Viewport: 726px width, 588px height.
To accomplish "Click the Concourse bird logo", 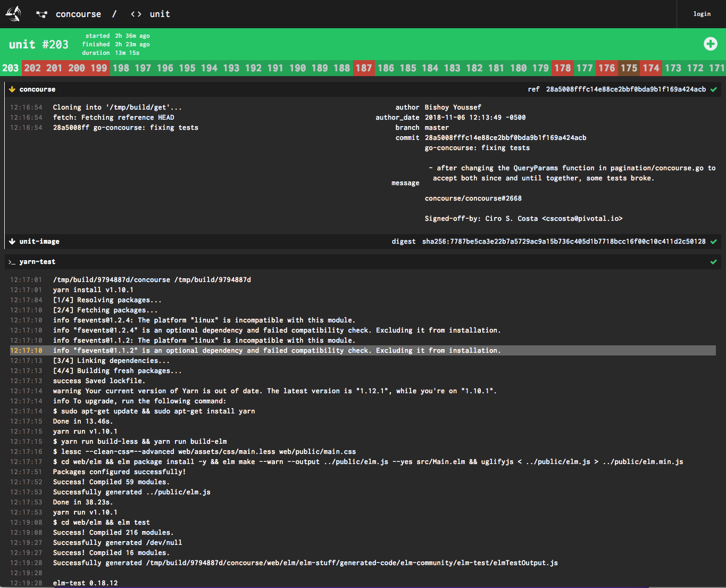I will point(12,14).
